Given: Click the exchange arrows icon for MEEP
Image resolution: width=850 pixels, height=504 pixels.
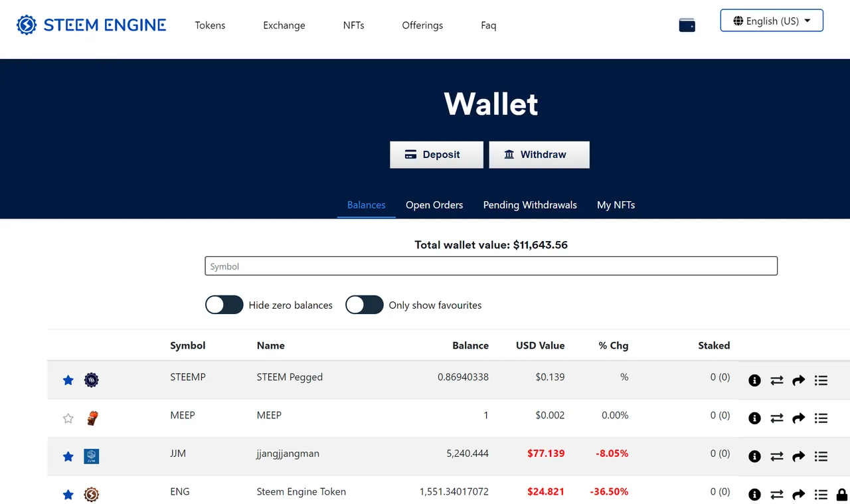Looking at the screenshot, I should pyautogui.click(x=777, y=418).
